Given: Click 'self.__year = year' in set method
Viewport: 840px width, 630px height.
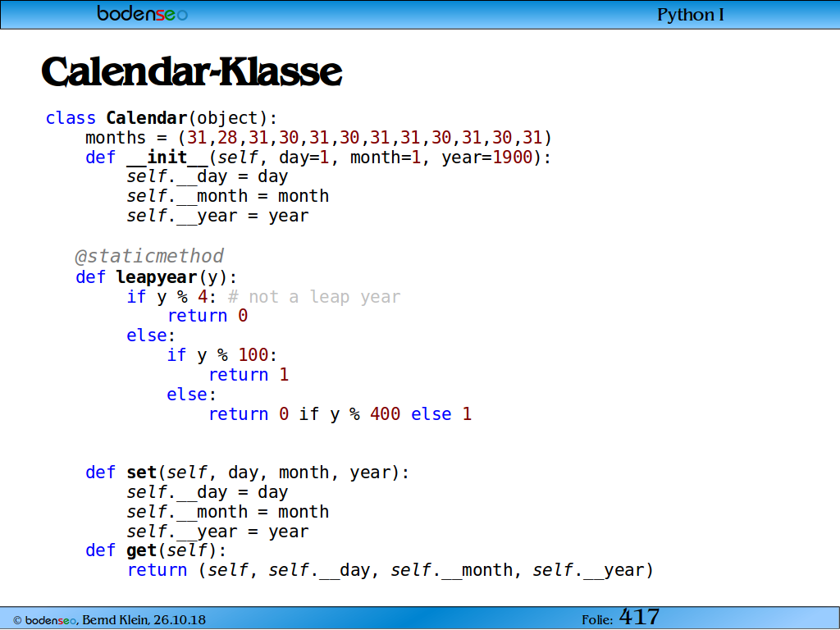Looking at the screenshot, I should [x=217, y=532].
